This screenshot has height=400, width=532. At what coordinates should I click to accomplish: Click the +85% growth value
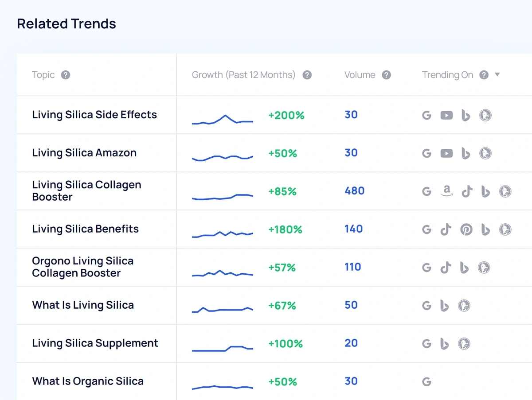282,192
